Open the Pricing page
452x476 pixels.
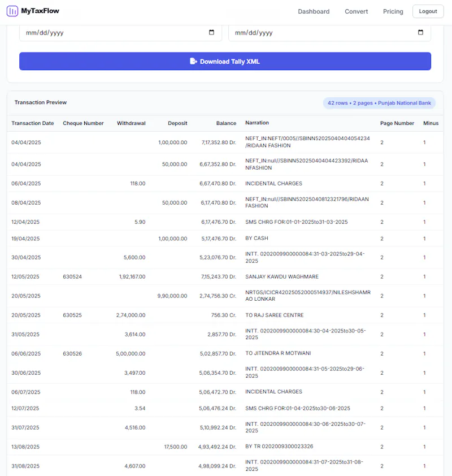pos(393,11)
